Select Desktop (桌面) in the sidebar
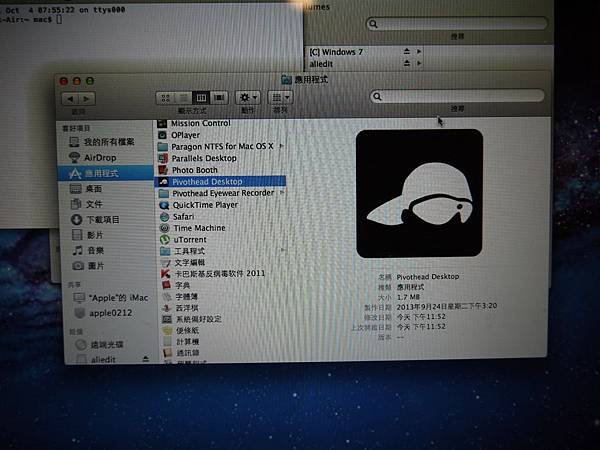 (86, 189)
